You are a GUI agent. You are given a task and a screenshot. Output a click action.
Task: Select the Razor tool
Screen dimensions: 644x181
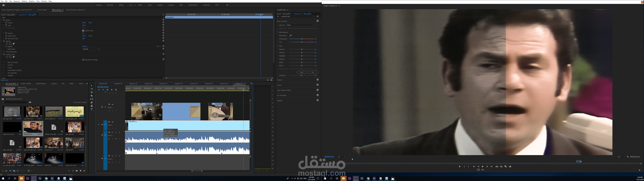tap(92, 96)
